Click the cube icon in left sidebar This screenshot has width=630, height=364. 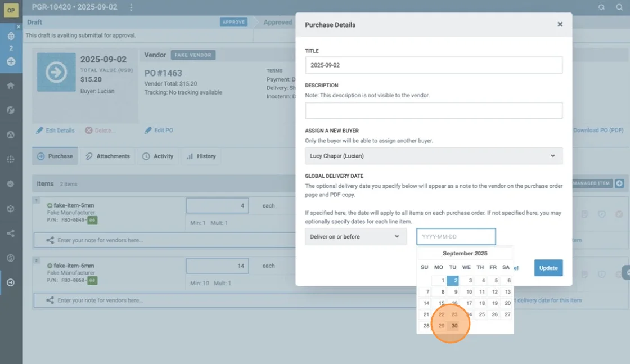[x=11, y=209]
